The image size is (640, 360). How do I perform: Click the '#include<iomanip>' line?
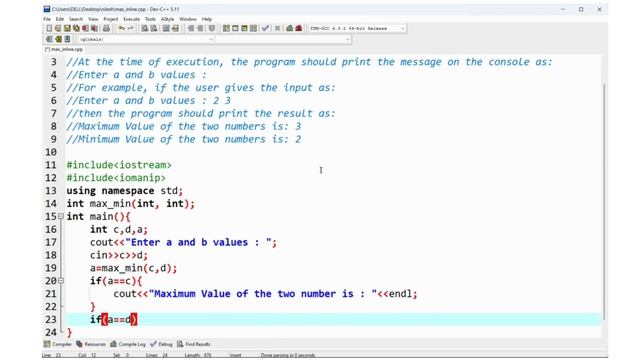116,178
